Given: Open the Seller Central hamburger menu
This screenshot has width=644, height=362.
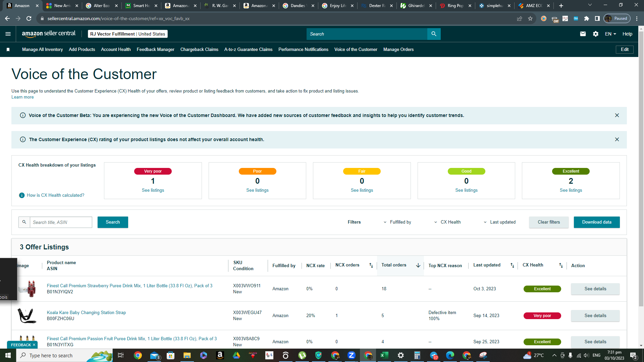Looking at the screenshot, I should (8, 34).
